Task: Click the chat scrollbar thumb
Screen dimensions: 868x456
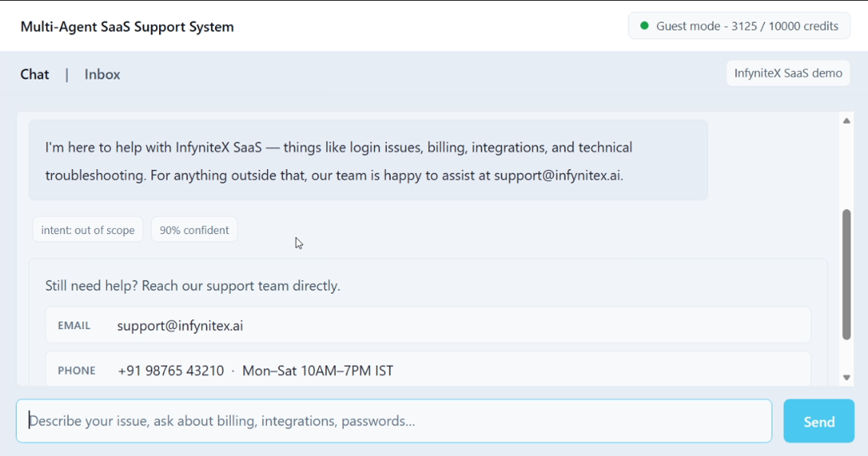Action: pos(847,274)
